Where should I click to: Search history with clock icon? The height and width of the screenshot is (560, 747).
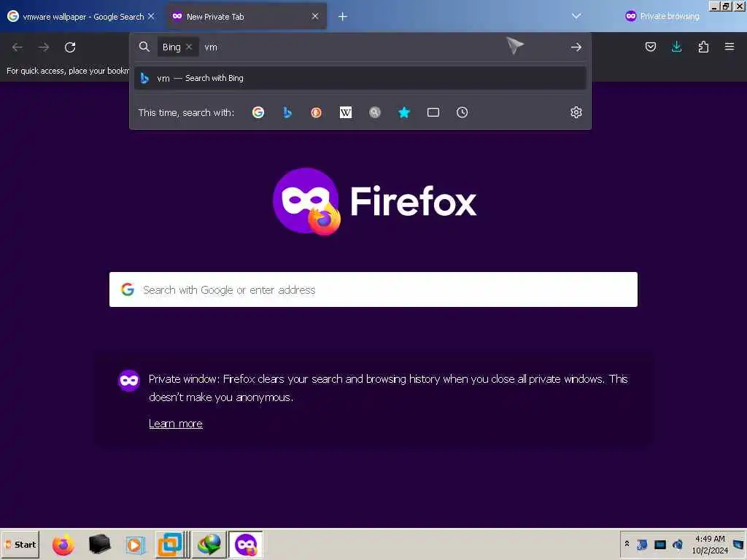click(462, 112)
